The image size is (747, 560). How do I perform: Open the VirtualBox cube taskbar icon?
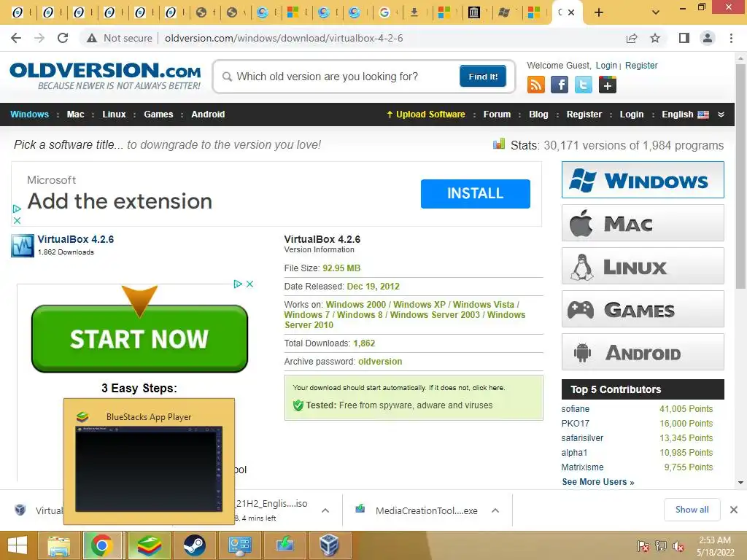pyautogui.click(x=329, y=545)
